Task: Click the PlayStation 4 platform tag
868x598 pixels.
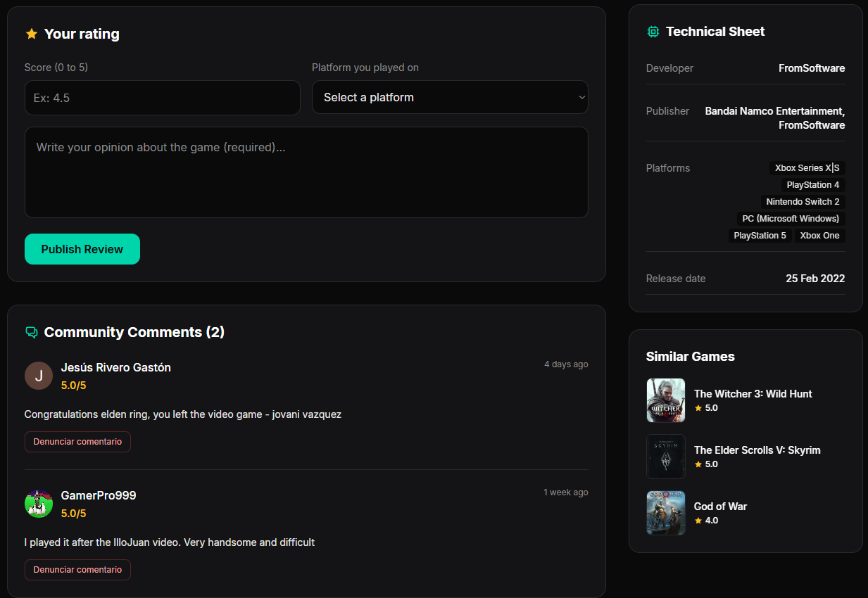Action: [813, 185]
